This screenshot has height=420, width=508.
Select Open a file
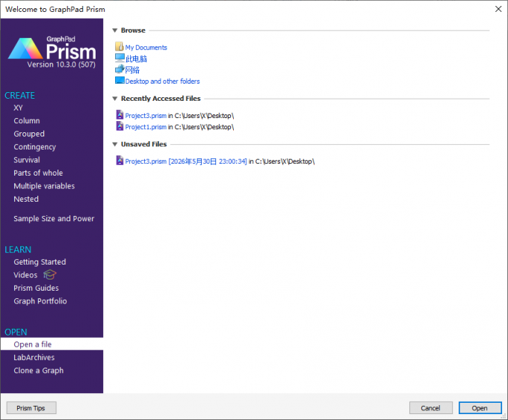coord(52,345)
